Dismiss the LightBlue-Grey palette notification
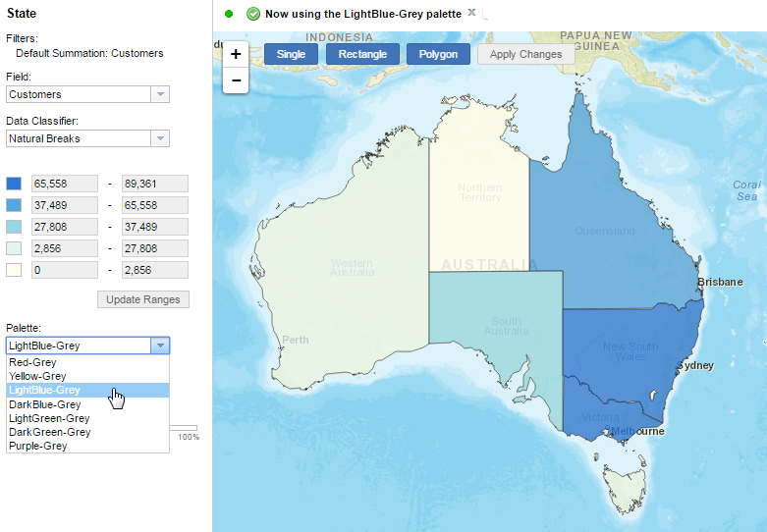The image size is (767, 532). [x=471, y=13]
